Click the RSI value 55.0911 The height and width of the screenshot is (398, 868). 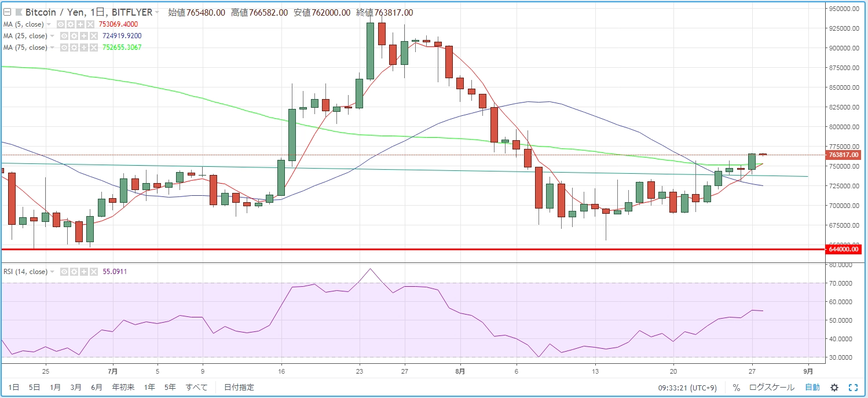(115, 272)
